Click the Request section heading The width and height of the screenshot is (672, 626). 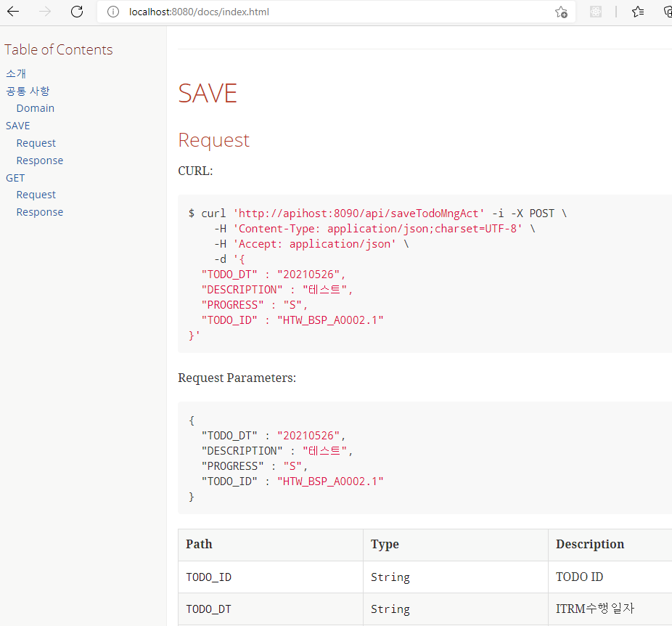[213, 140]
